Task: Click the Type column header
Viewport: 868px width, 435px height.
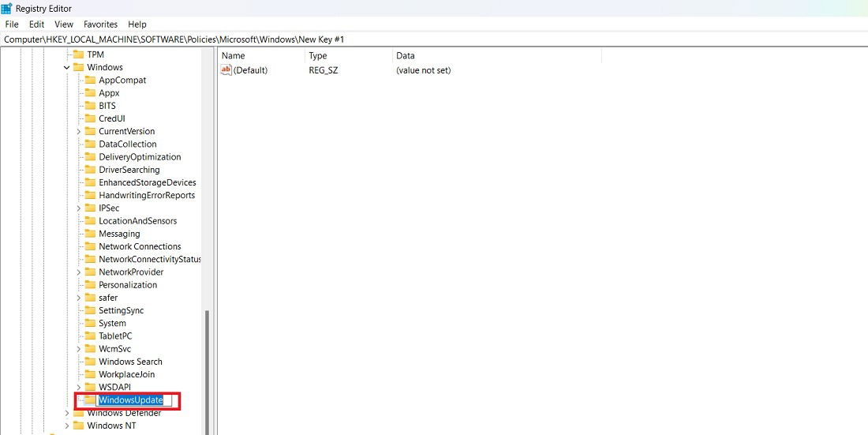Action: [x=348, y=55]
